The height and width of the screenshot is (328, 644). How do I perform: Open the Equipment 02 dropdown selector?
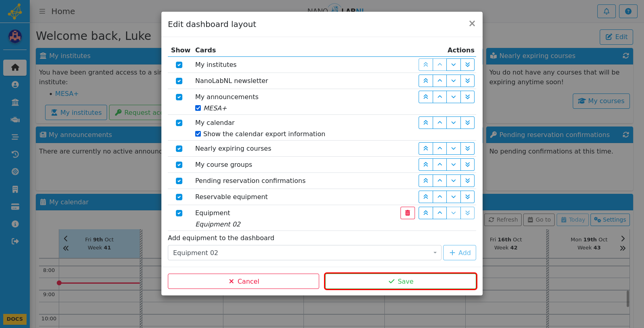(305, 253)
